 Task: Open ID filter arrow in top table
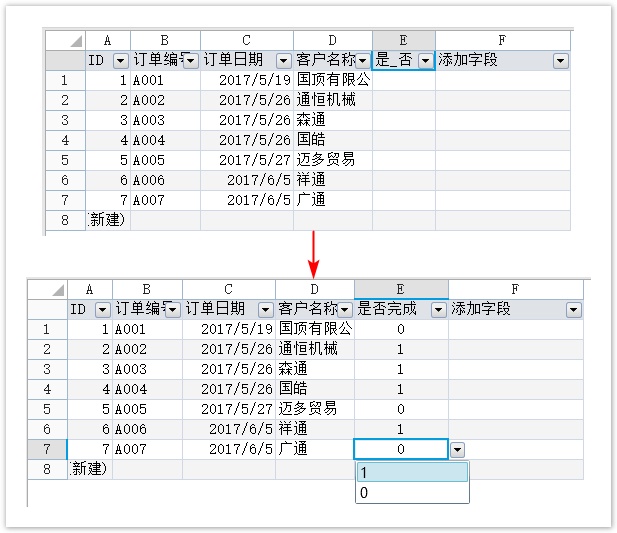[x=119, y=61]
